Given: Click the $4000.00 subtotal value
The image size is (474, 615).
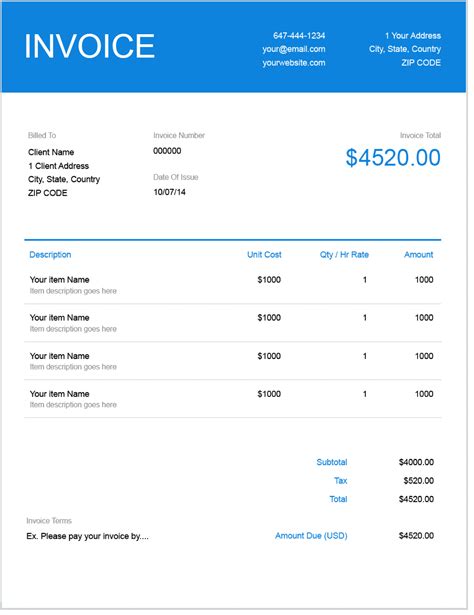Looking at the screenshot, I should 416,462.
